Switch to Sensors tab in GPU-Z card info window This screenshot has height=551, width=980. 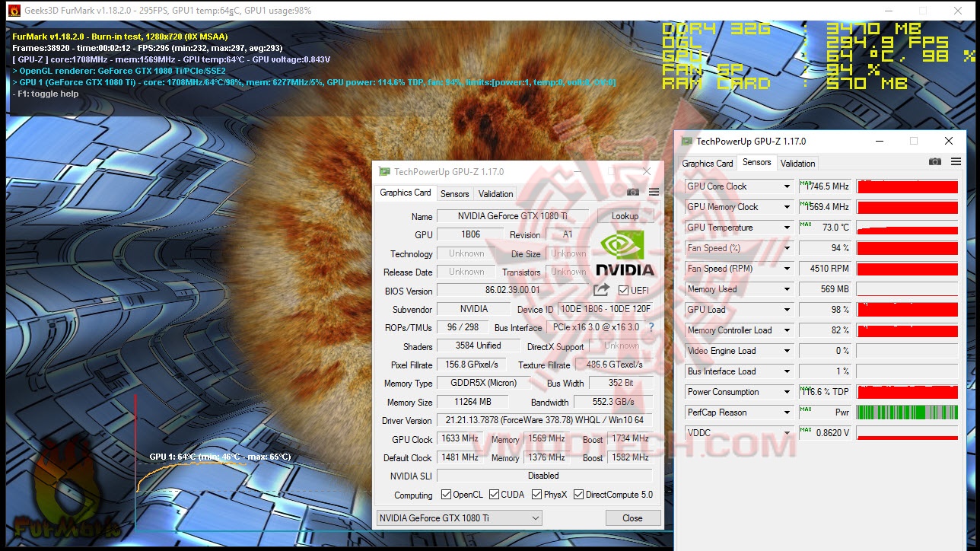tap(455, 194)
